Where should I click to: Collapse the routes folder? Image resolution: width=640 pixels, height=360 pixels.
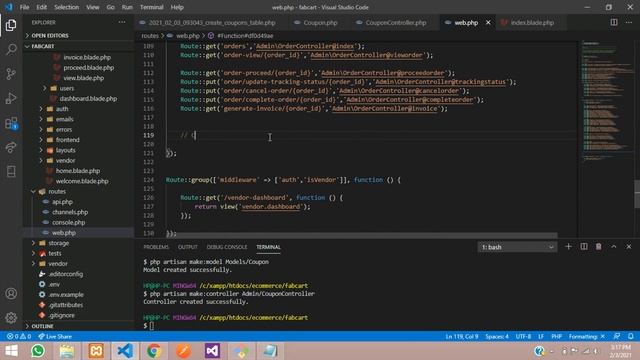(x=57, y=191)
